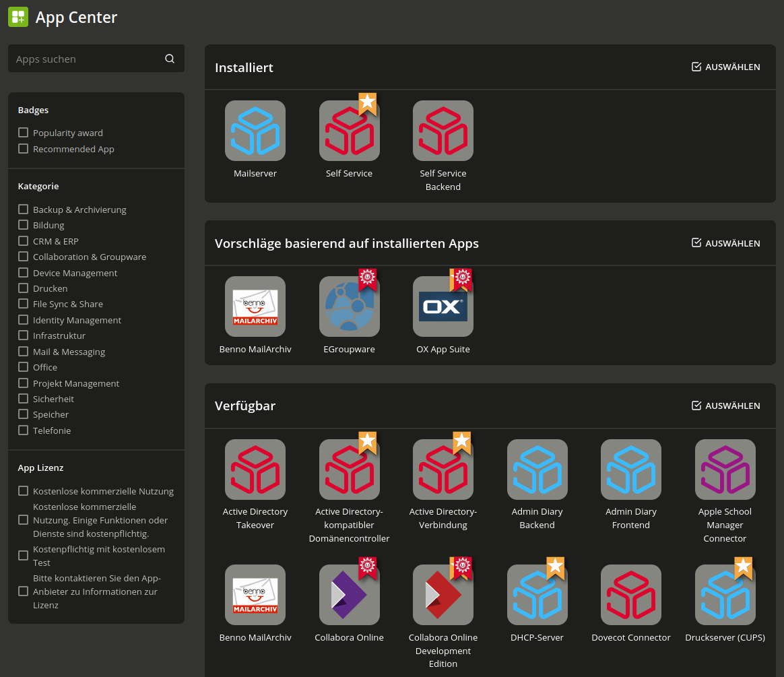Open the Mailserver app
Screen dimensions: 784x677
point(255,131)
